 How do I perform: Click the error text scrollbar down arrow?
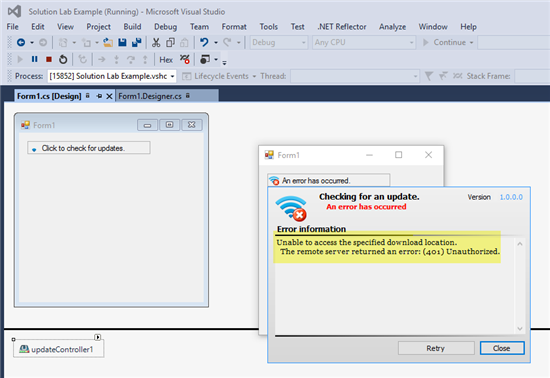[520, 329]
